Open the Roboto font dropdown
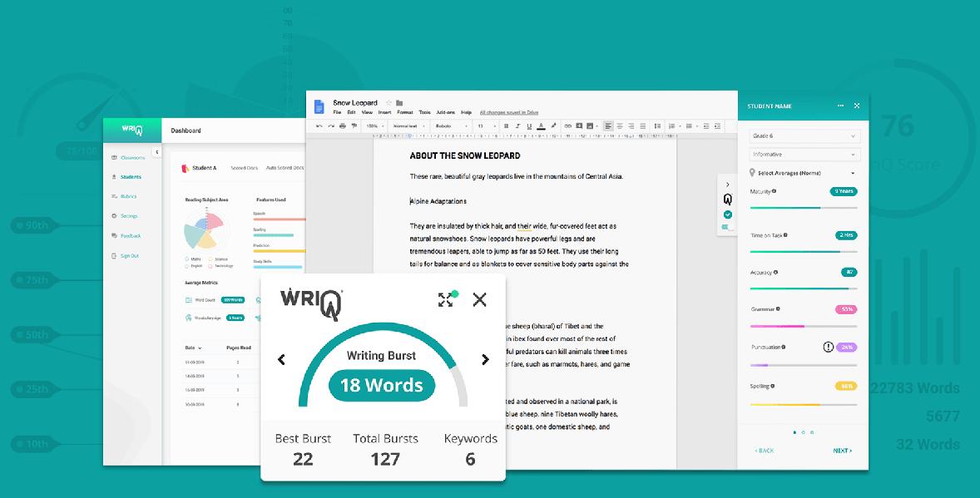The image size is (980, 498). click(453, 126)
